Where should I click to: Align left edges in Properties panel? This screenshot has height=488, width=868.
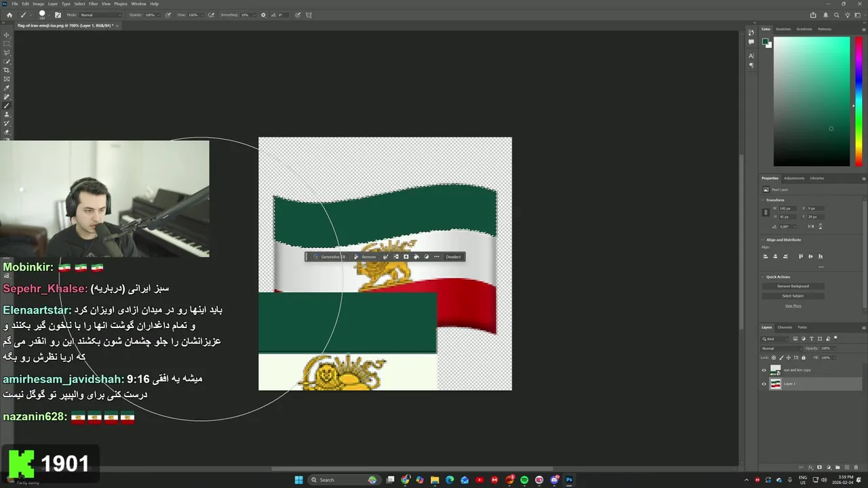coord(766,256)
